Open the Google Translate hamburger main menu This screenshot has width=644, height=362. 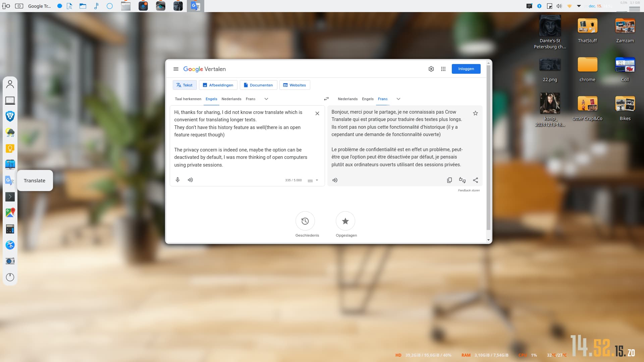(176, 69)
